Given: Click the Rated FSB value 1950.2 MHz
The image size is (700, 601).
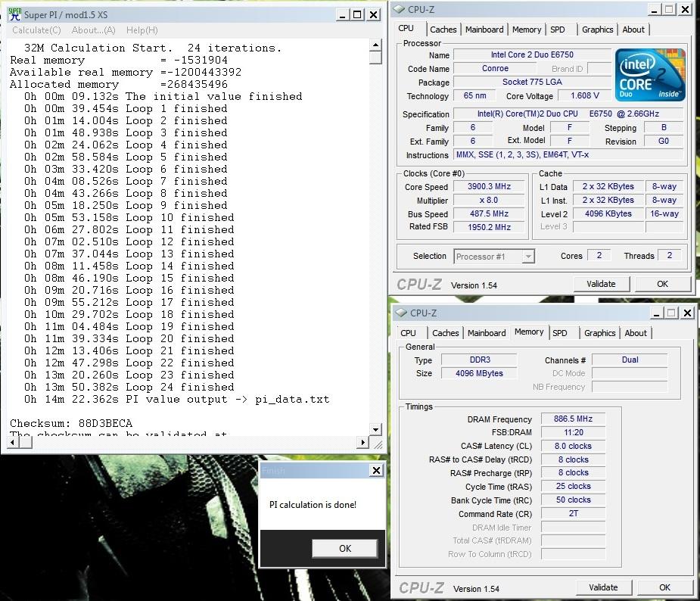Looking at the screenshot, I should click(489, 227).
